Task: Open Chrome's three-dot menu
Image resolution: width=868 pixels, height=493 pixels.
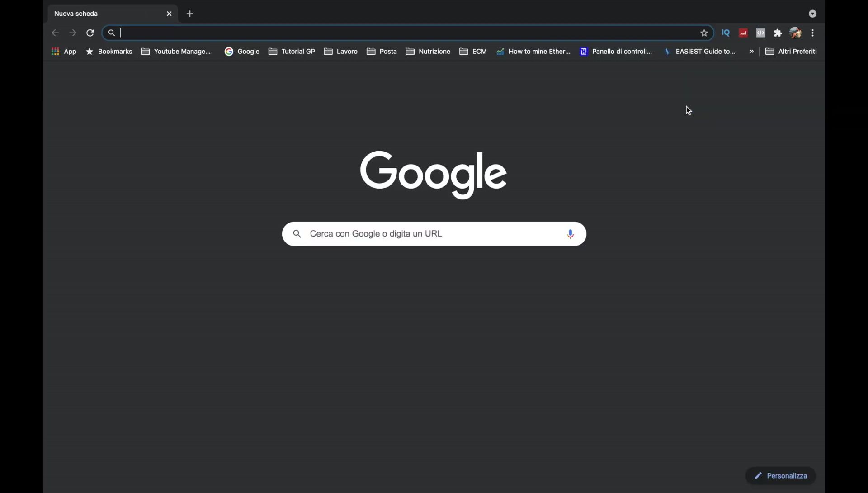Action: coord(813,33)
